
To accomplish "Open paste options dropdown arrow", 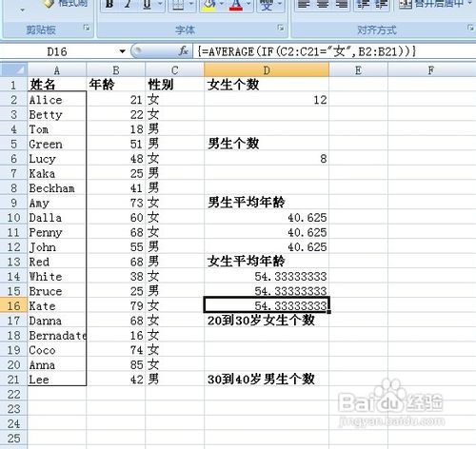I will click(x=22, y=10).
